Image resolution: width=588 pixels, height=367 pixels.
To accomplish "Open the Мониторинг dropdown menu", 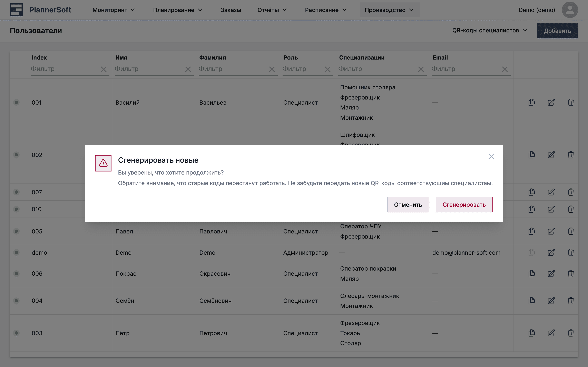I will click(114, 10).
